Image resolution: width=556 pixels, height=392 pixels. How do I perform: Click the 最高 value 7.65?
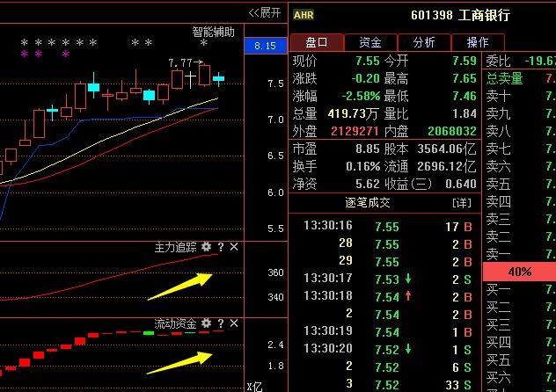[465, 78]
